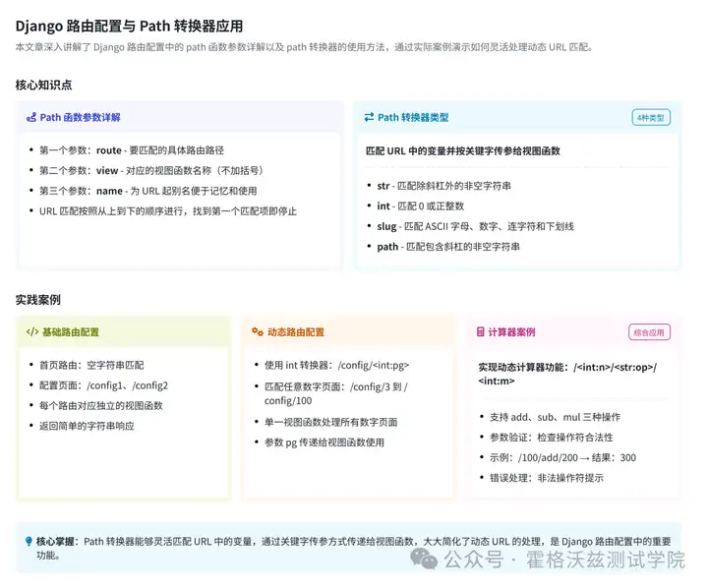708x588 pixels.
Task: Click the gears icon beside 动态路由配置
Action: pos(258,332)
